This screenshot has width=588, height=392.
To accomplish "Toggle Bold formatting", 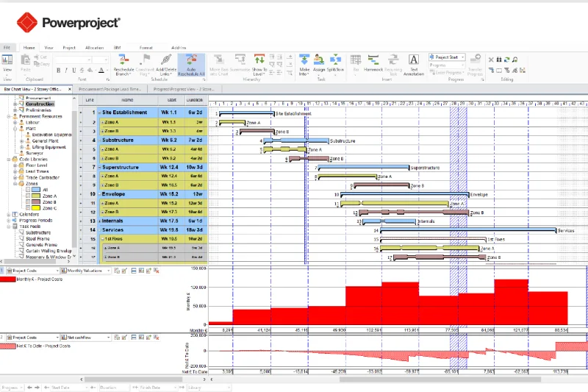I will (59, 70).
